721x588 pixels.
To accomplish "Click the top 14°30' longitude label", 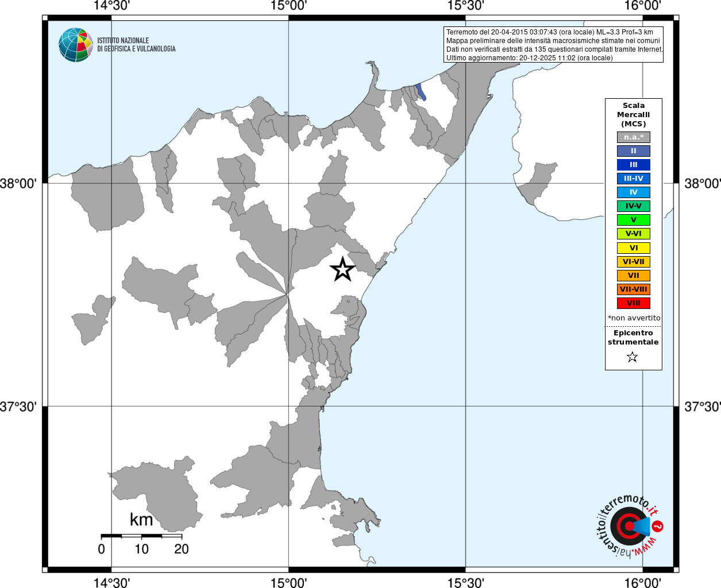I will click(111, 6).
